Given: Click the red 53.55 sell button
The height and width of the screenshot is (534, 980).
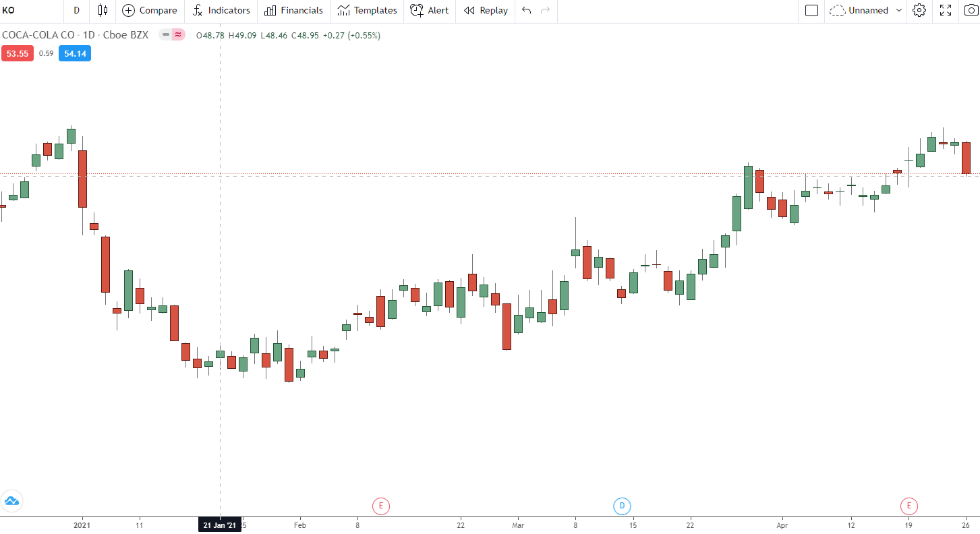Looking at the screenshot, I should point(18,53).
